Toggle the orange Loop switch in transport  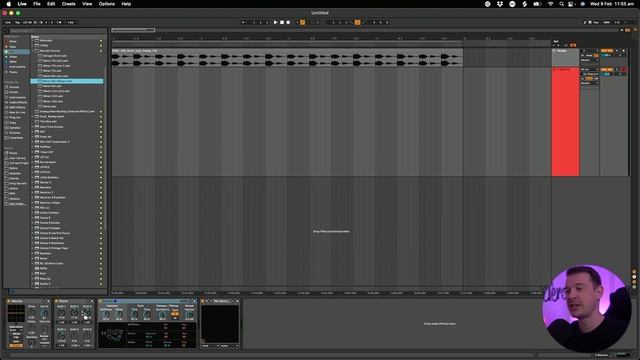(x=357, y=22)
